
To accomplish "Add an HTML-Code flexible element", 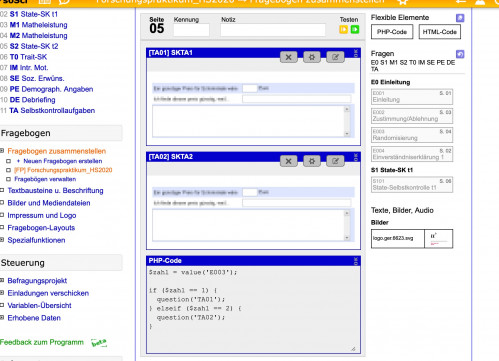I will [440, 32].
